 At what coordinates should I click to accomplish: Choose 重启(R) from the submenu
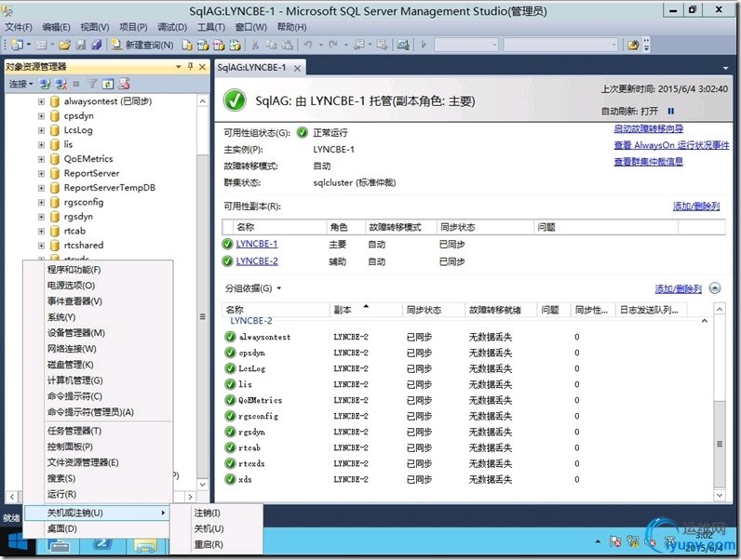tap(209, 545)
